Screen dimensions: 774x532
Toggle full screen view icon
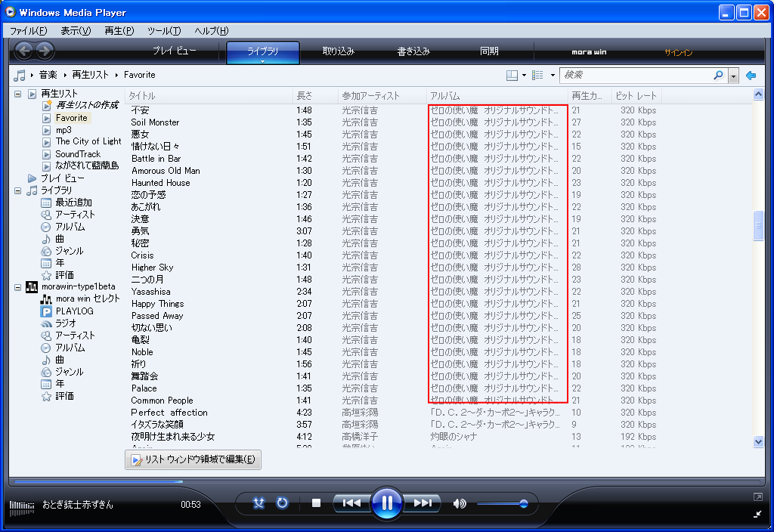click(757, 497)
